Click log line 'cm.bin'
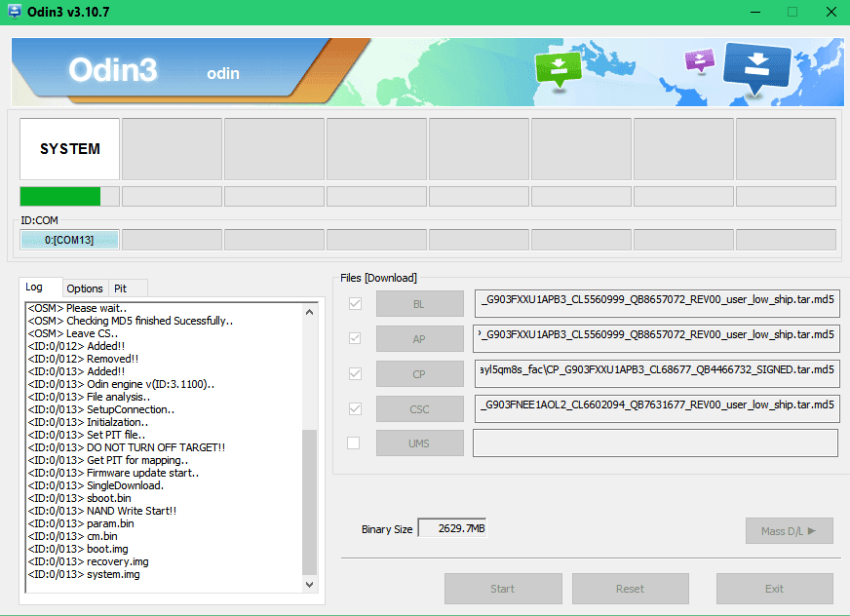 [73, 536]
